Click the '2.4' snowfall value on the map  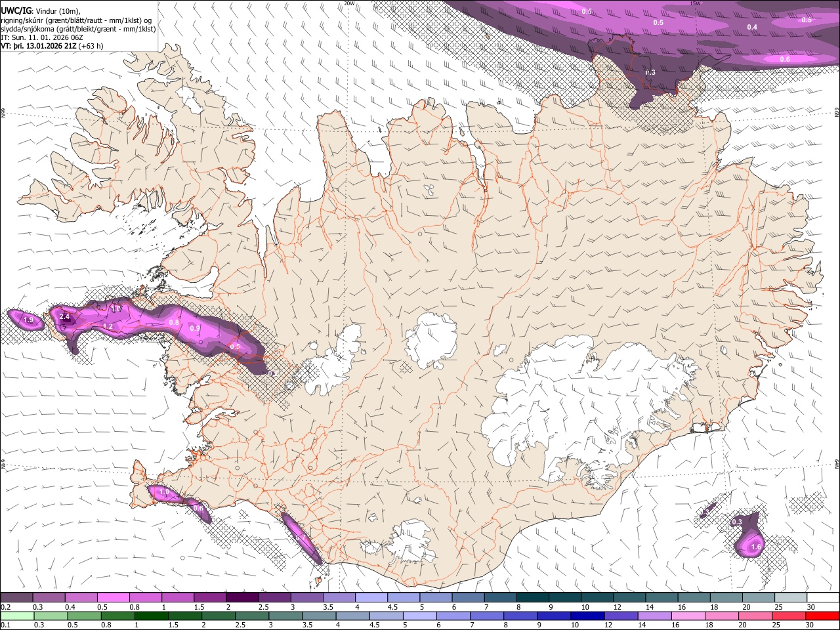coord(64,317)
